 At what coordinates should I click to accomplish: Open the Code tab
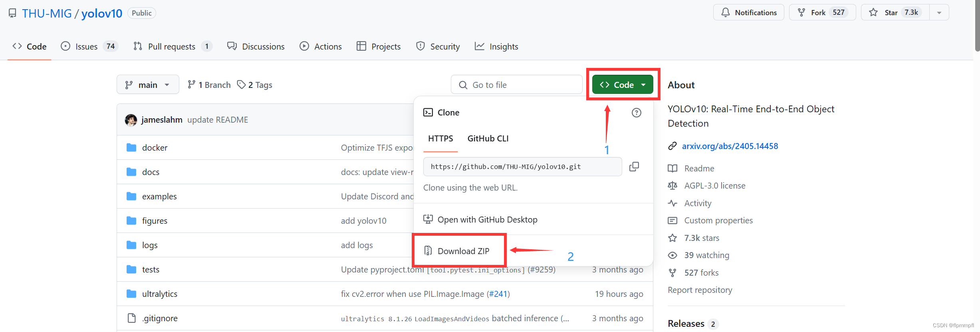(30, 46)
